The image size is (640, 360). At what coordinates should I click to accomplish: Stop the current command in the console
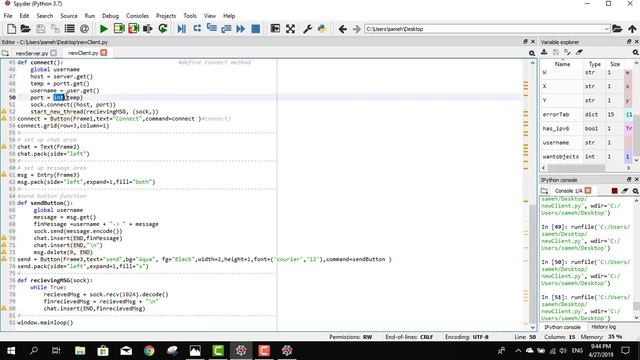pyautogui.click(x=614, y=191)
